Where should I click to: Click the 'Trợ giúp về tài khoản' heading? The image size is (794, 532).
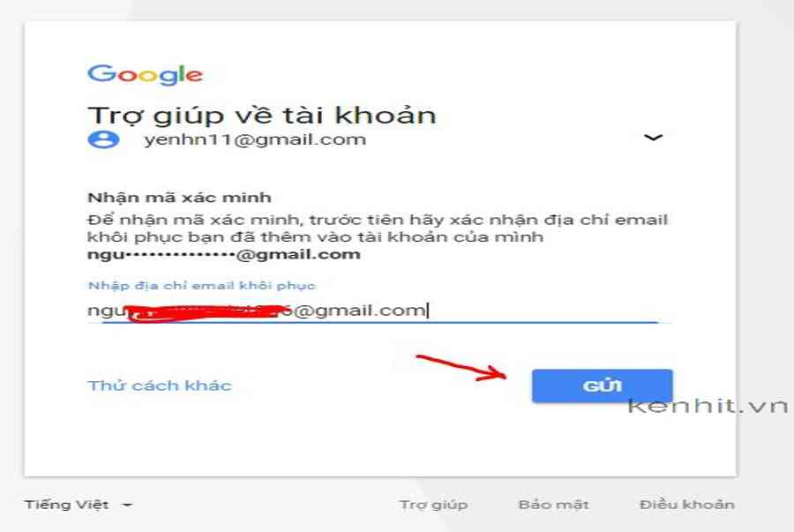[x=262, y=115]
